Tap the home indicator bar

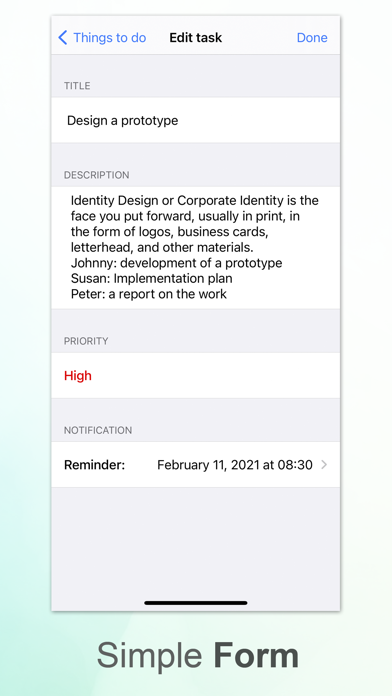click(x=196, y=603)
